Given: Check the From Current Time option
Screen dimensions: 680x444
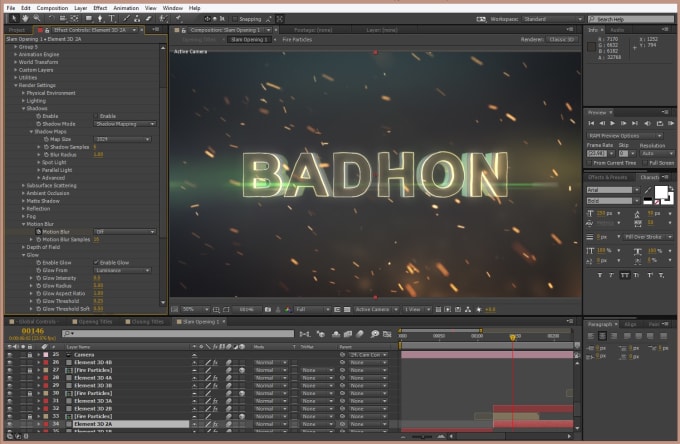Looking at the screenshot, I should click(x=589, y=163).
